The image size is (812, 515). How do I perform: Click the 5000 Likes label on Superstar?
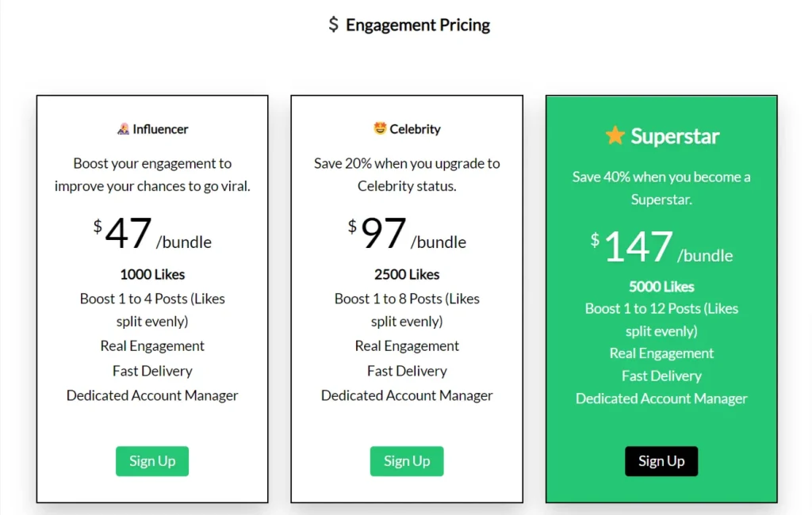(661, 286)
